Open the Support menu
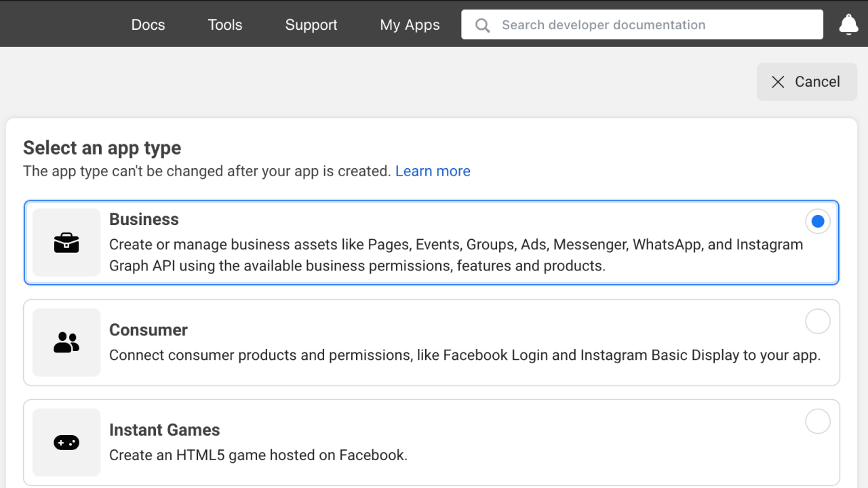The height and width of the screenshot is (488, 868). [x=311, y=24]
